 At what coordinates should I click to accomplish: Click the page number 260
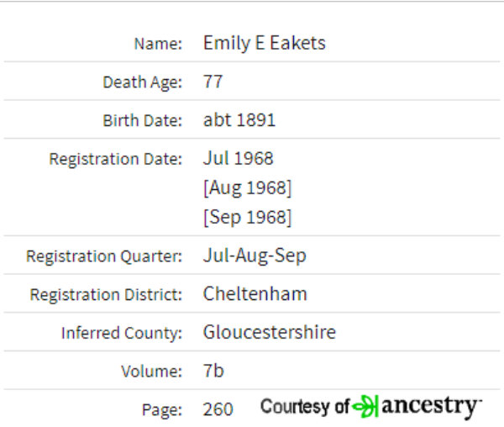click(218, 409)
